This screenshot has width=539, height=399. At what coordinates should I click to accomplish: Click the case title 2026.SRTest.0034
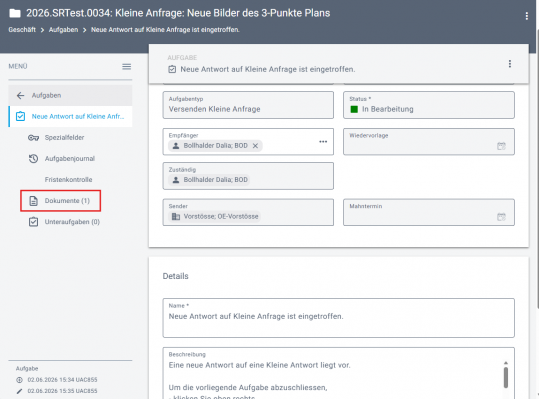coord(178,13)
